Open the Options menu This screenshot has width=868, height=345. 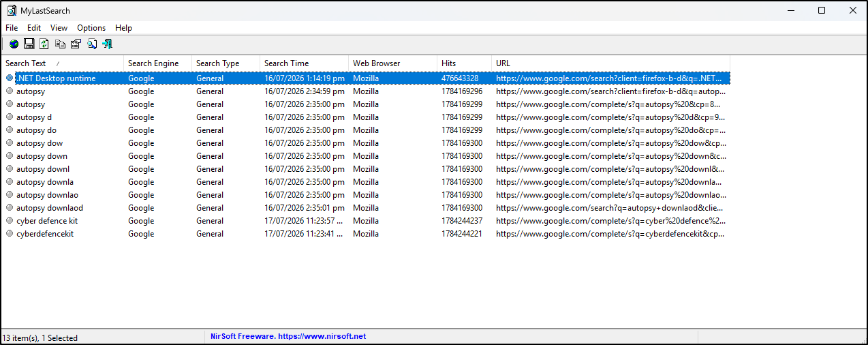[91, 28]
